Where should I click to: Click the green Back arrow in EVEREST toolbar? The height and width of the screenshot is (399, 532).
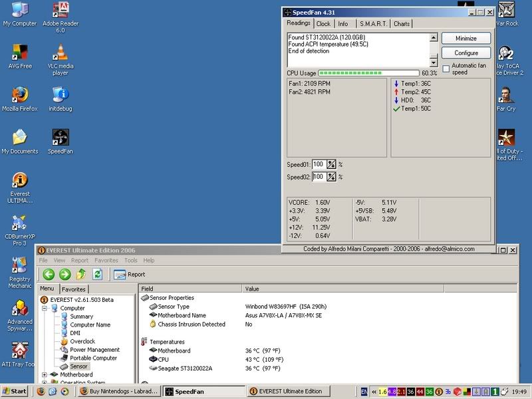pyautogui.click(x=48, y=274)
